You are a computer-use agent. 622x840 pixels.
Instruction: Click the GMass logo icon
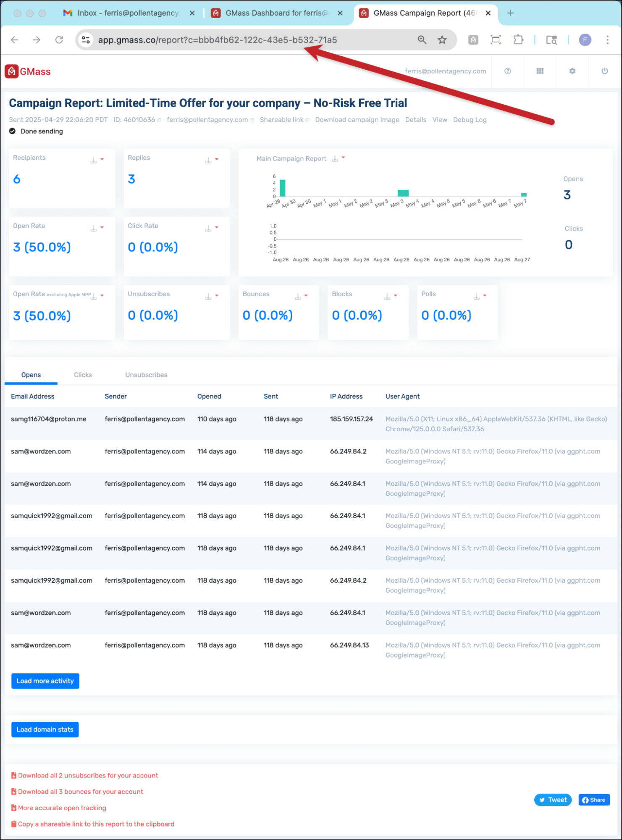[x=12, y=71]
